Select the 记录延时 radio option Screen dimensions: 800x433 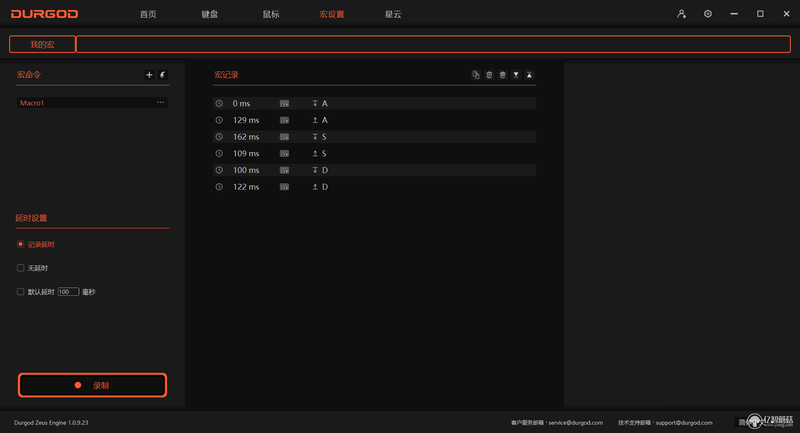point(20,244)
